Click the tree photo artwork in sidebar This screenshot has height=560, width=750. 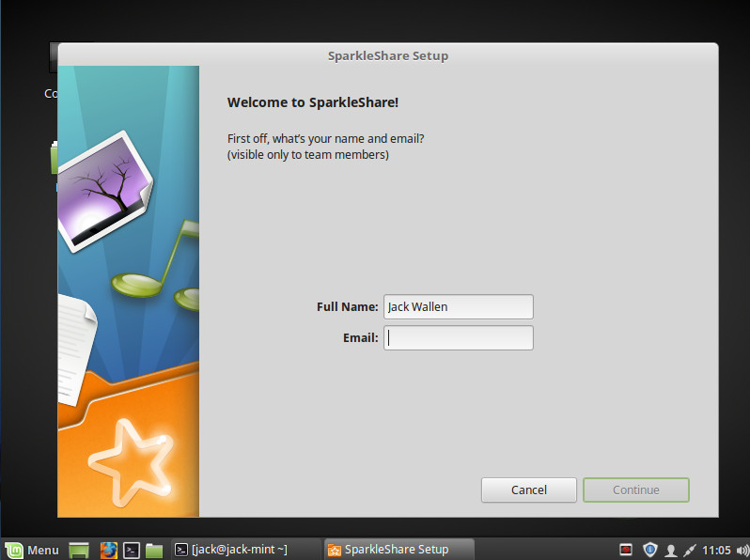(x=102, y=184)
